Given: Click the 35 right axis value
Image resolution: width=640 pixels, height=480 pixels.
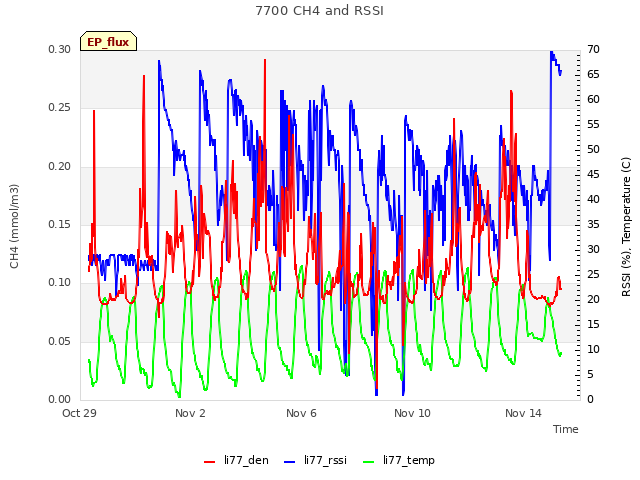Looking at the screenshot, I should click(593, 224).
